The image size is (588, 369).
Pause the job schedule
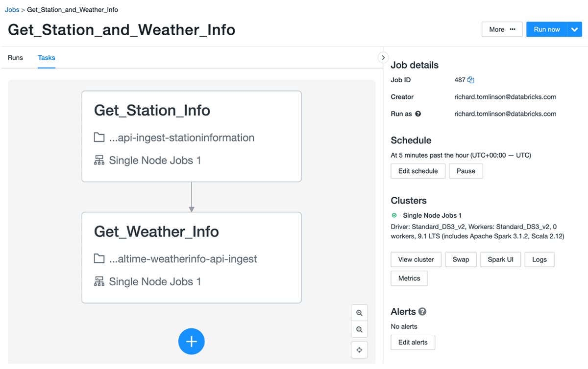pos(465,171)
